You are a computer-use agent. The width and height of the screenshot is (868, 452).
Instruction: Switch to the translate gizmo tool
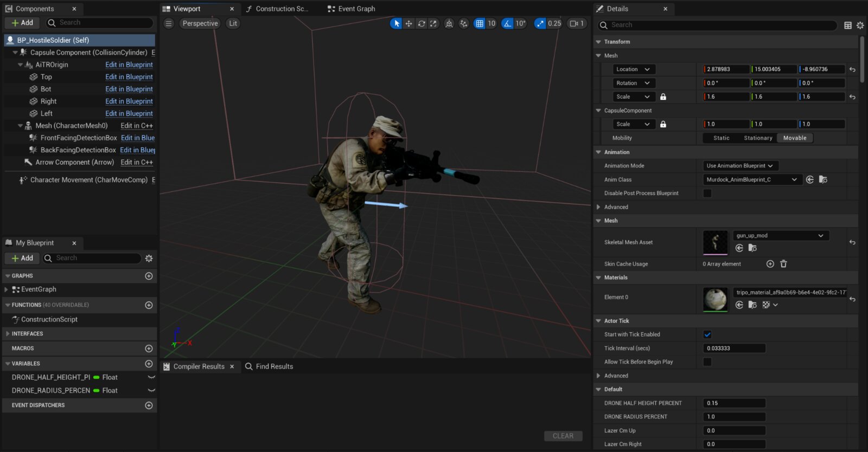pos(409,23)
